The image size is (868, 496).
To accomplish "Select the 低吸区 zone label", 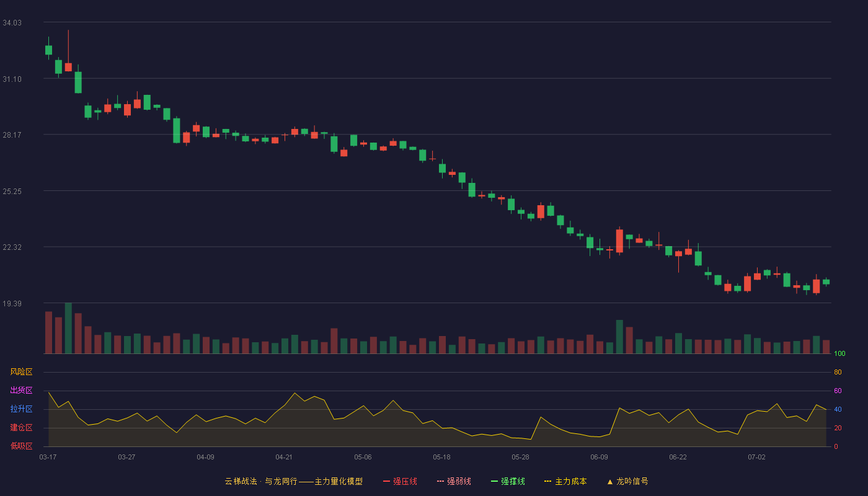I will [21, 446].
